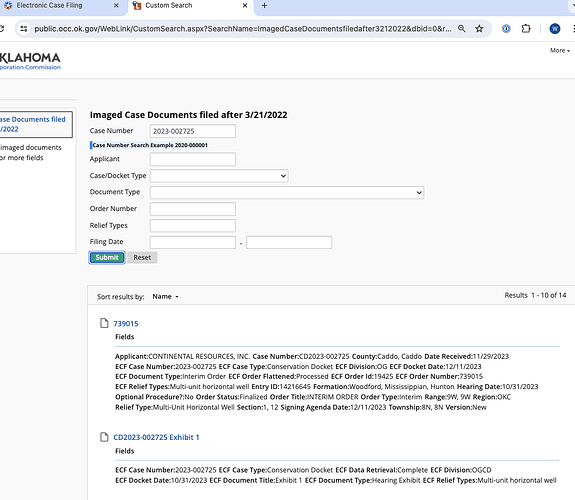Open the site information icon beside the URL
The image size is (575, 500).
(24, 29)
